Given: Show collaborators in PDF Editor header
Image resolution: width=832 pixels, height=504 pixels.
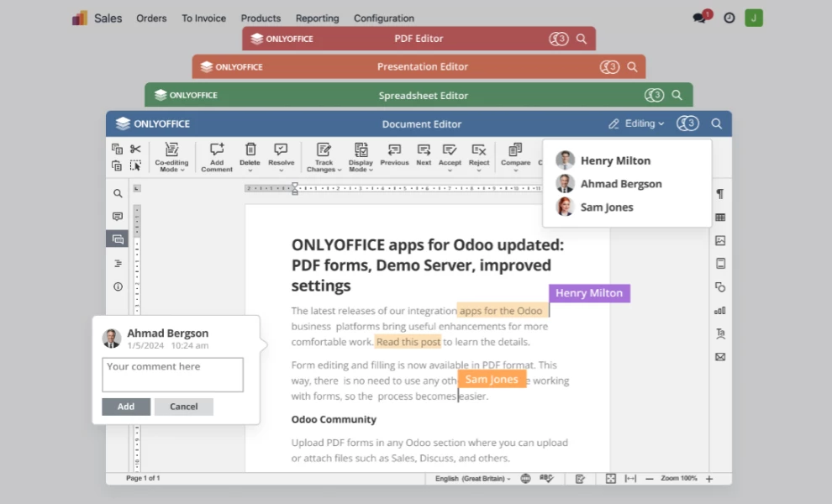Looking at the screenshot, I should point(558,39).
